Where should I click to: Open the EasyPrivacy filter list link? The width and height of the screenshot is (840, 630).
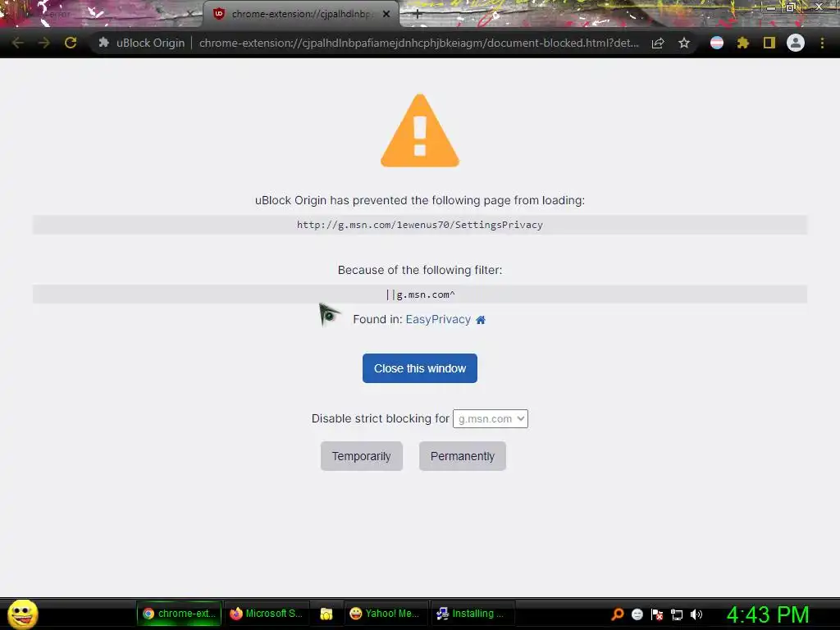[438, 319]
